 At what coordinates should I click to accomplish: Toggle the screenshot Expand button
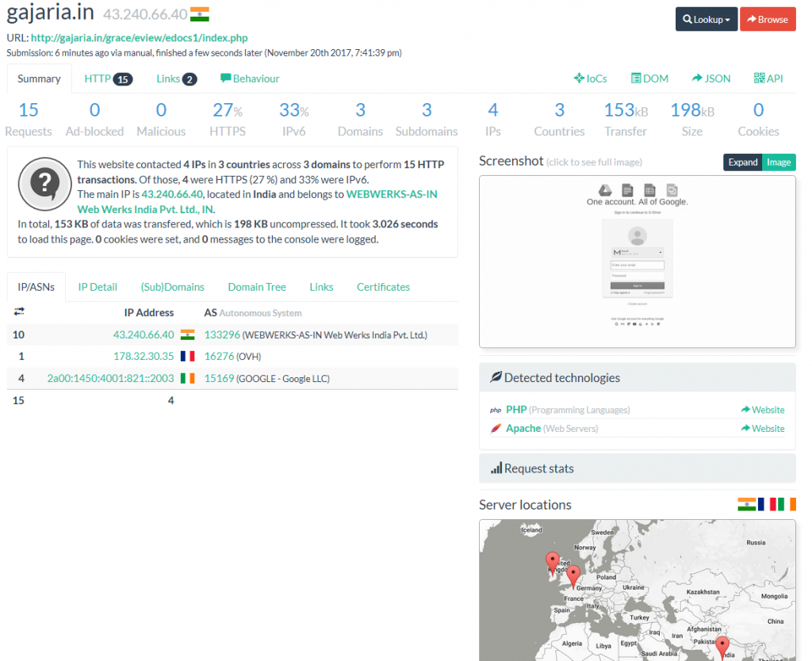[743, 162]
